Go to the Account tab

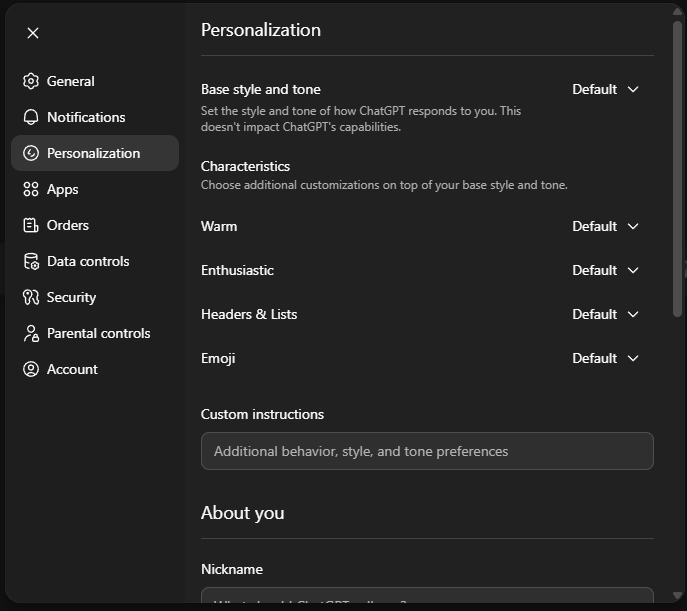pyautogui.click(x=95, y=369)
